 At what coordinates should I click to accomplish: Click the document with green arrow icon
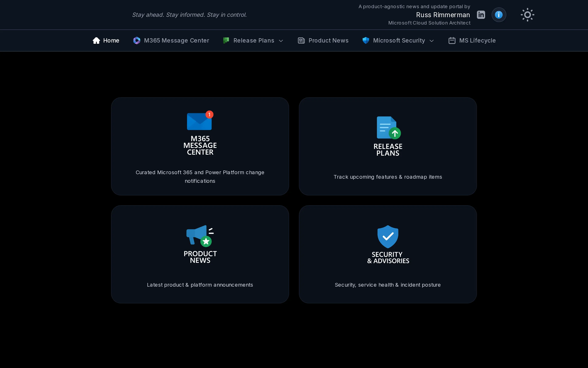point(389,128)
